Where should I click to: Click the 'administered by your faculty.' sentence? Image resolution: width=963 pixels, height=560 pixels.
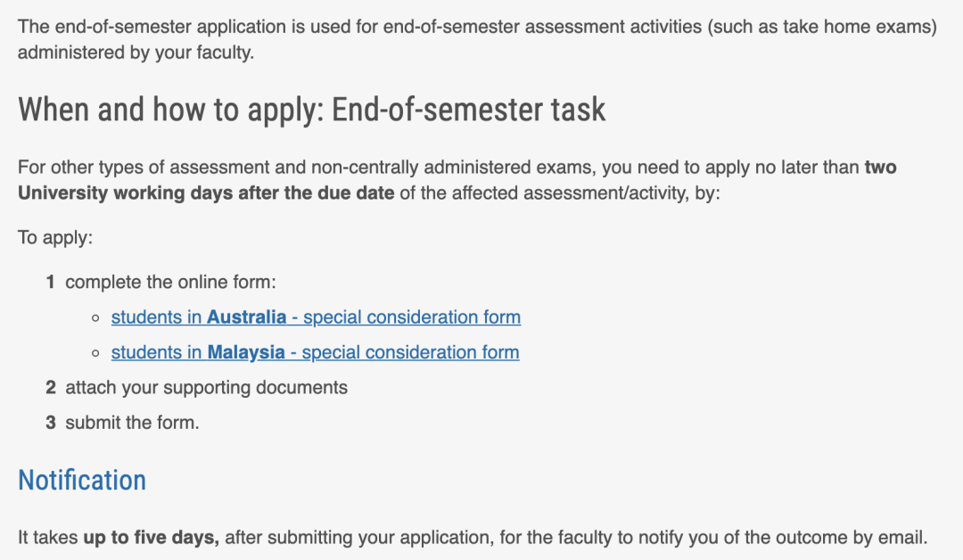(136, 53)
